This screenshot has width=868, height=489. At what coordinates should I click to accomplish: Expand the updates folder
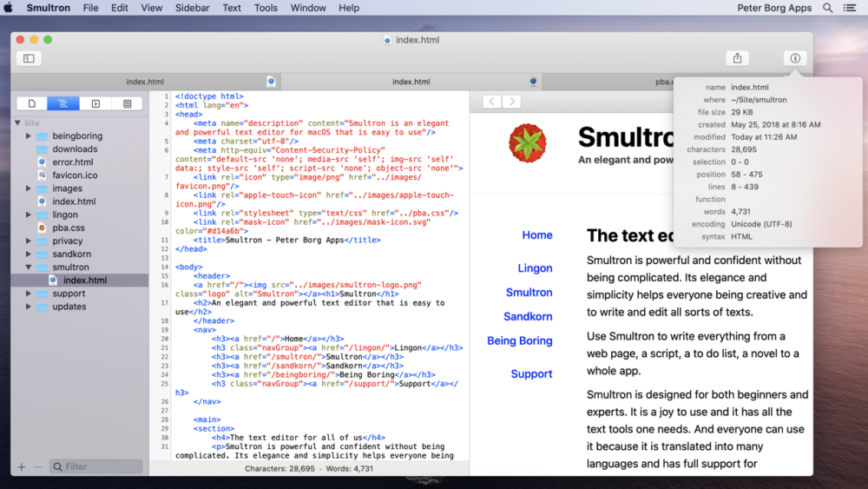pos(29,307)
